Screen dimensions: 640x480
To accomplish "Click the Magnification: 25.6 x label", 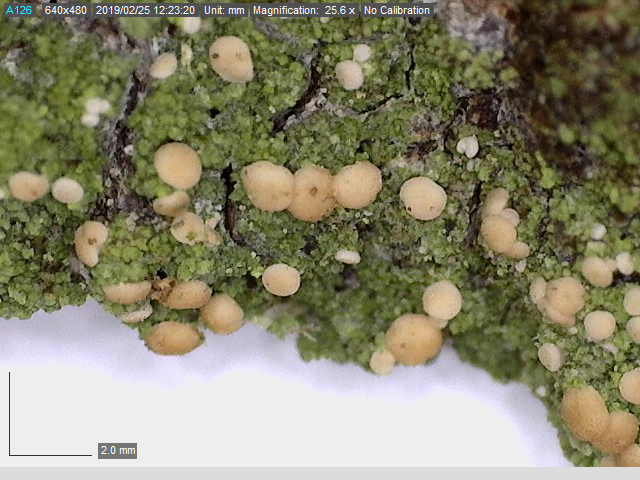I will 304,10.
